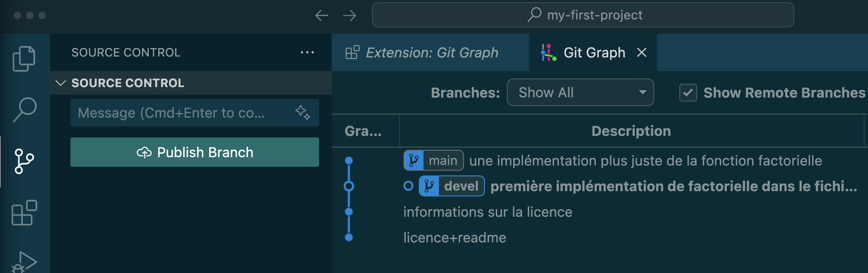This screenshot has height=273, width=868.
Task: Open the Extensions view in activity bar
Action: [x=24, y=213]
